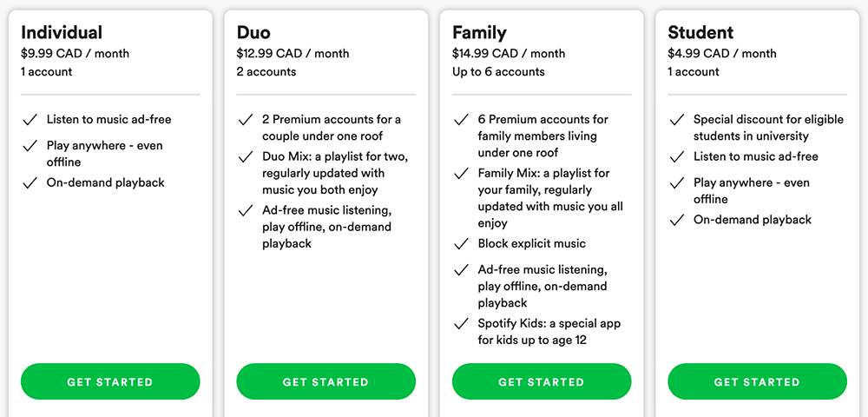Click Get Started under the Individual plan
The width and height of the screenshot is (868, 417).
pos(110,381)
